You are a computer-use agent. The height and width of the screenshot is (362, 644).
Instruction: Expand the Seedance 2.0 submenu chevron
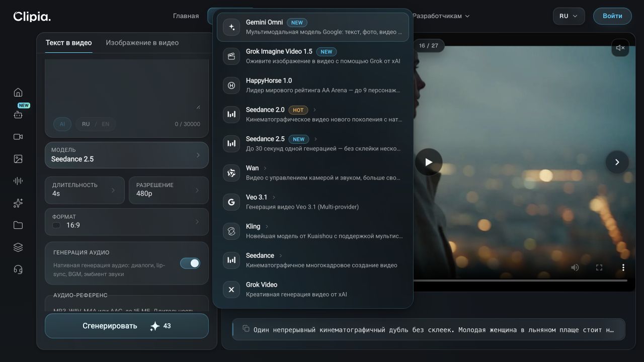(x=315, y=110)
